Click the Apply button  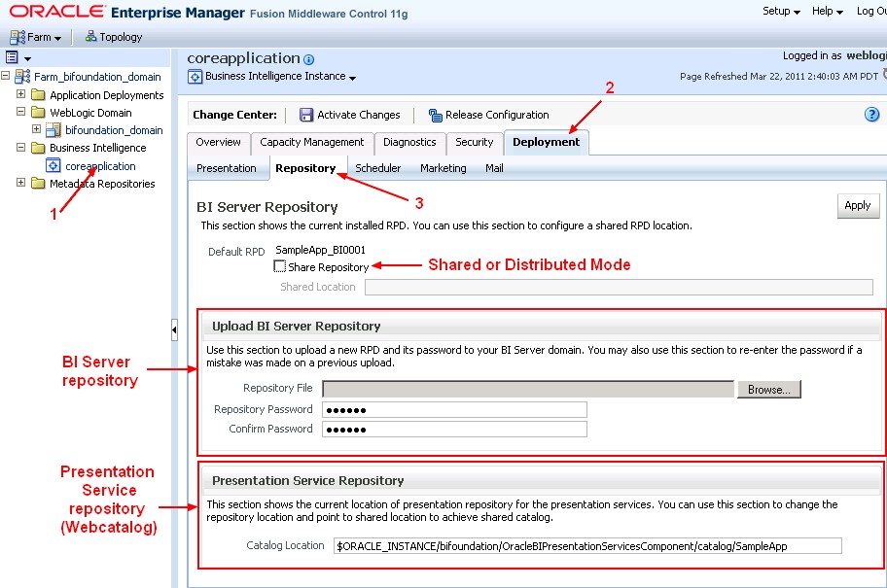(x=857, y=205)
